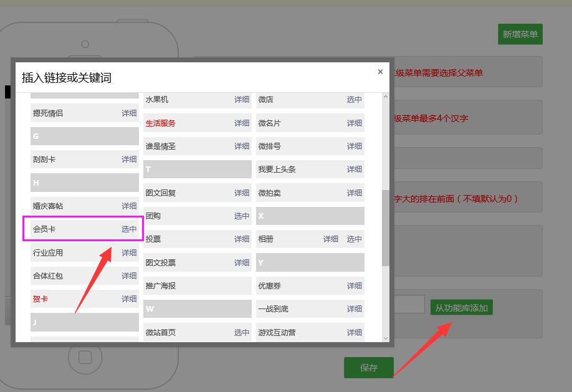
Task: Click 选中 next to 相册
Action: point(354,239)
